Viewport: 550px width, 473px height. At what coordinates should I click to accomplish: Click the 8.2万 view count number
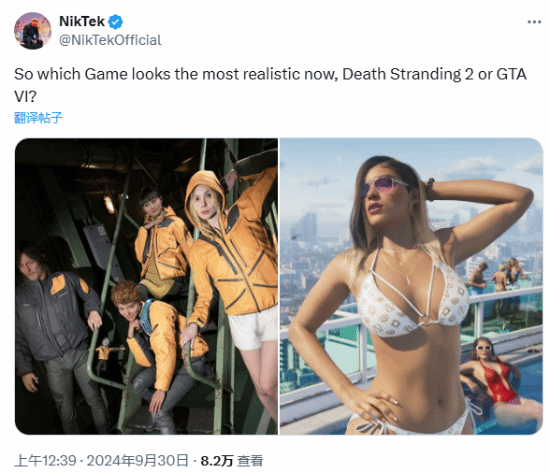(x=217, y=461)
